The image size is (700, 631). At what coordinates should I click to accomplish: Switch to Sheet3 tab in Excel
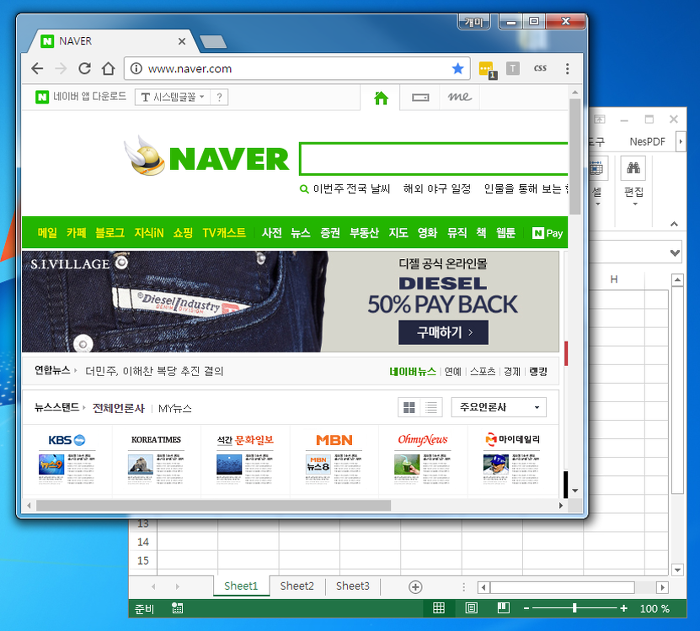353,586
